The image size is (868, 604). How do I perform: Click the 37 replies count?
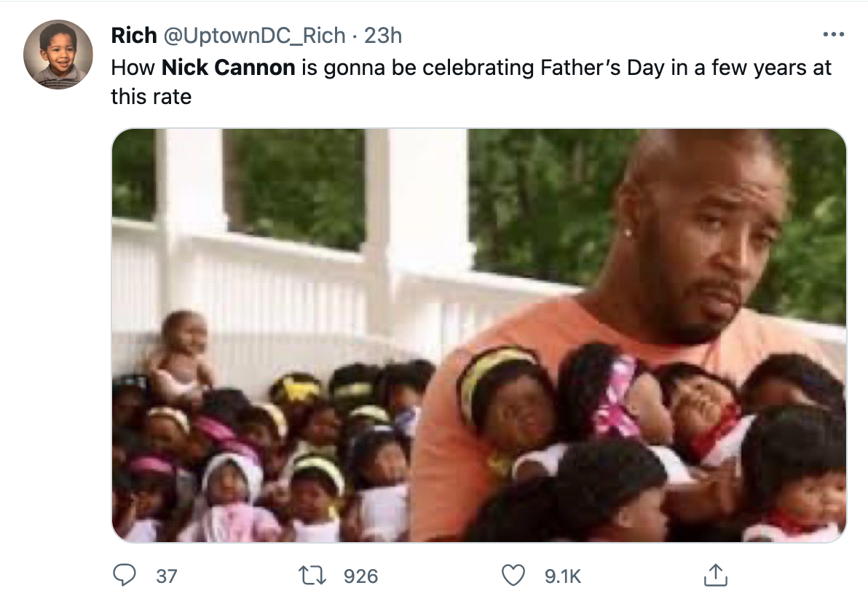tap(166, 576)
